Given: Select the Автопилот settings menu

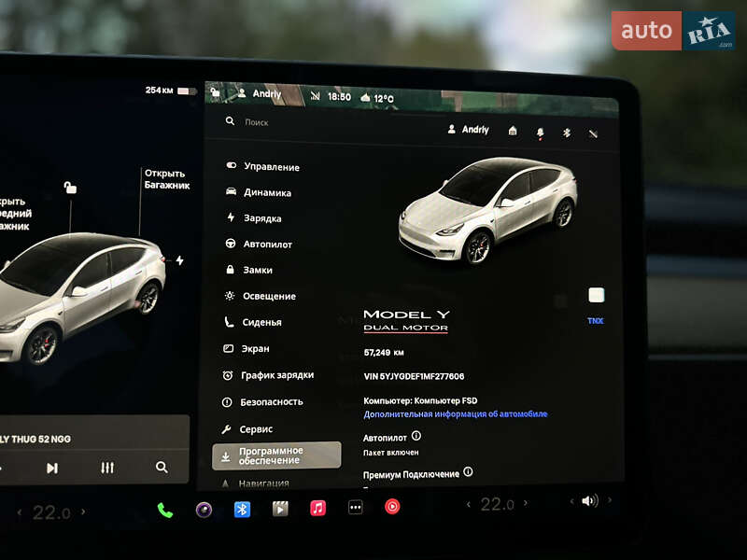Looking at the screenshot, I should click(268, 245).
